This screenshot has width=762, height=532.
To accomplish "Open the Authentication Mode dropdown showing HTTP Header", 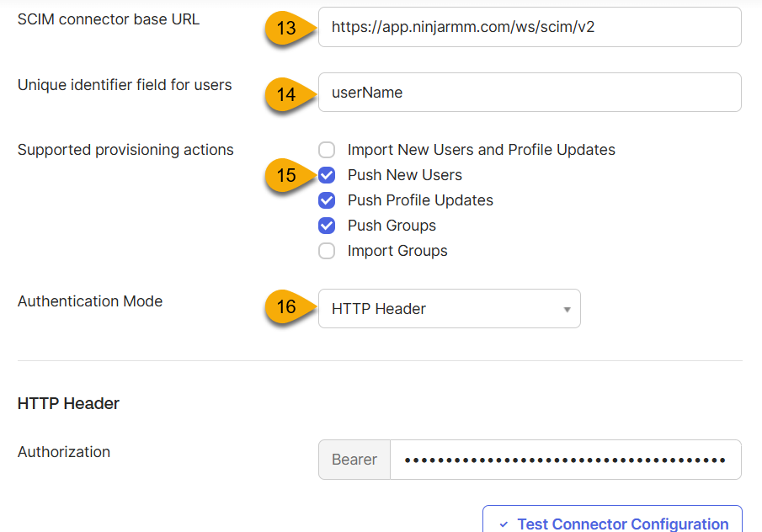I will pos(449,308).
